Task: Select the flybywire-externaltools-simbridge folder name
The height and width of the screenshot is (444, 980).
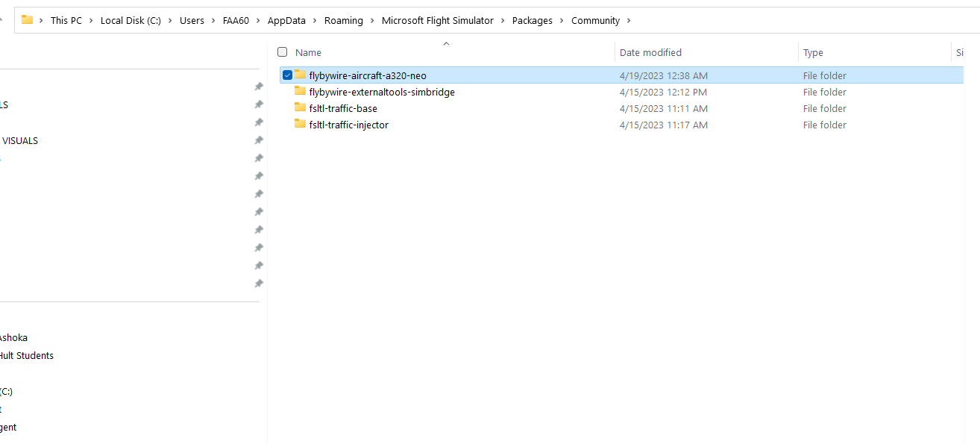Action: [x=382, y=92]
